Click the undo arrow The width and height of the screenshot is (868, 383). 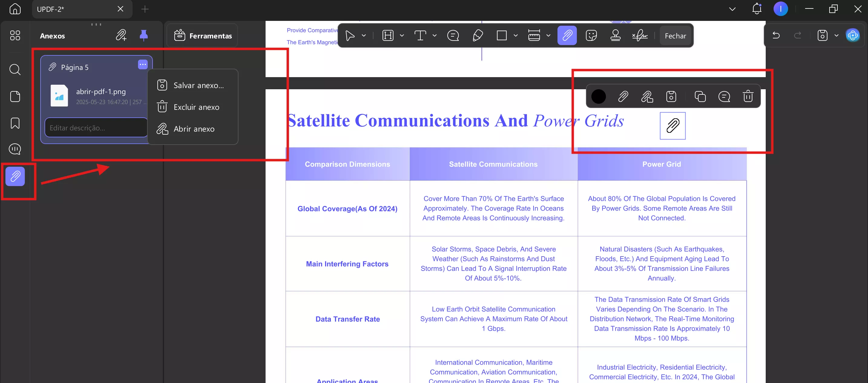click(776, 35)
